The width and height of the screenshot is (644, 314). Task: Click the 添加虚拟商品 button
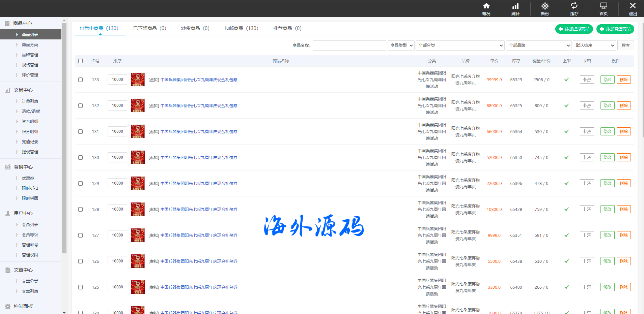pyautogui.click(x=574, y=29)
